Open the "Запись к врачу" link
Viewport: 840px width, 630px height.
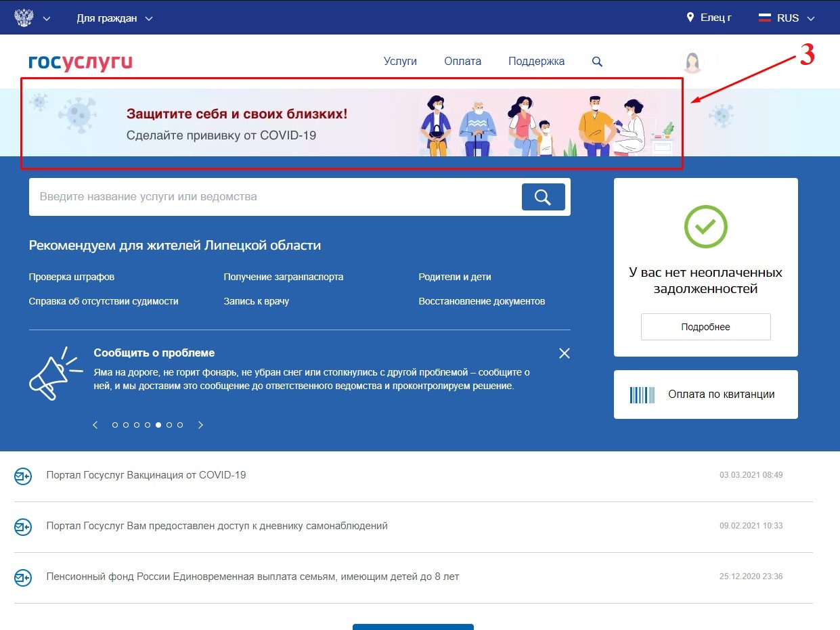[x=257, y=301]
